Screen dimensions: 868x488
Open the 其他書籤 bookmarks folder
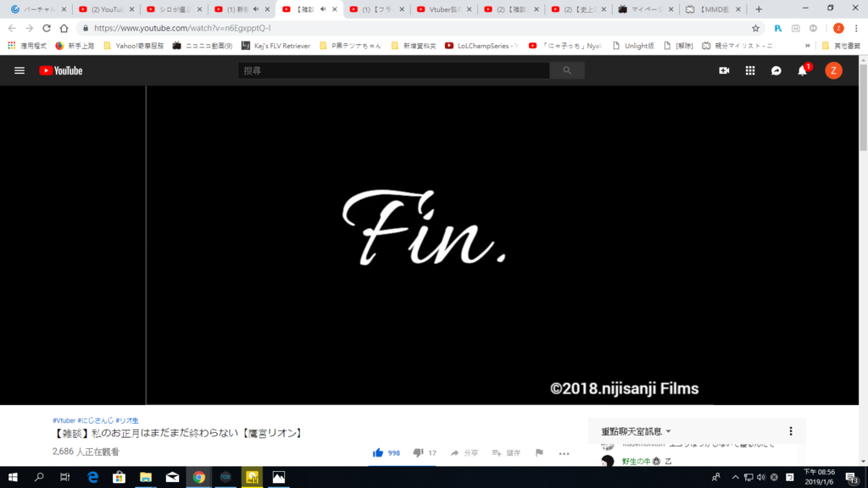click(841, 46)
